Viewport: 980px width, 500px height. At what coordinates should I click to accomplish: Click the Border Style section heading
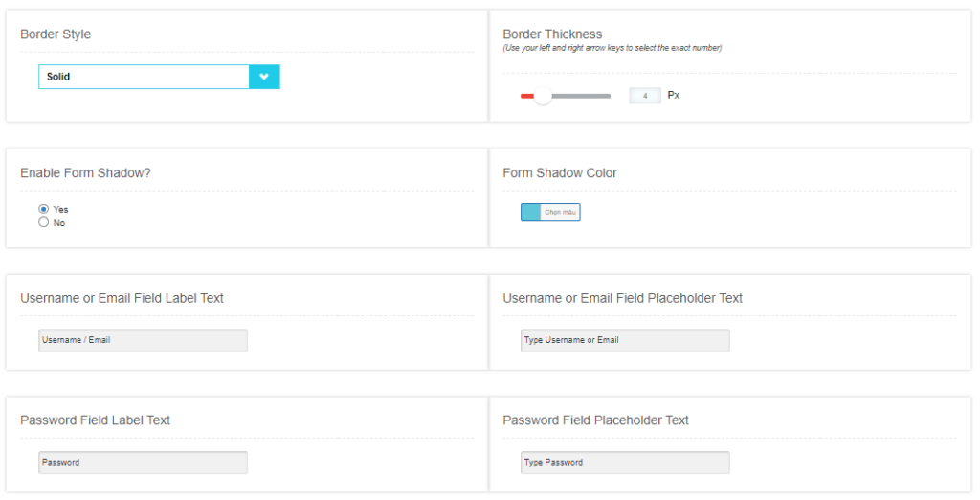coord(56,34)
